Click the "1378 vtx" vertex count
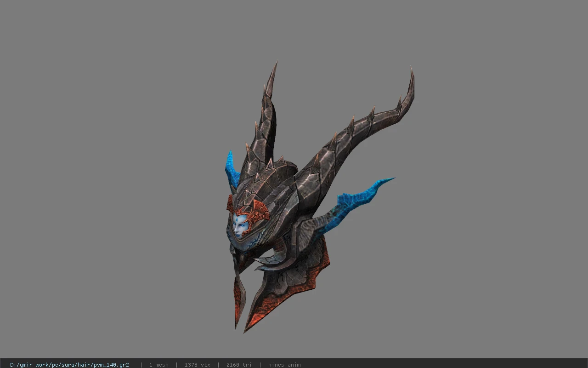This screenshot has width=588, height=368. [x=198, y=365]
